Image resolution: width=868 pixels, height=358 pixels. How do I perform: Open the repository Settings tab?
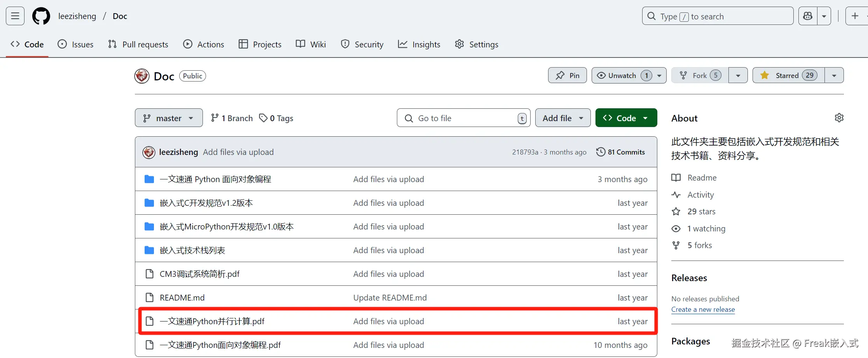tap(477, 44)
